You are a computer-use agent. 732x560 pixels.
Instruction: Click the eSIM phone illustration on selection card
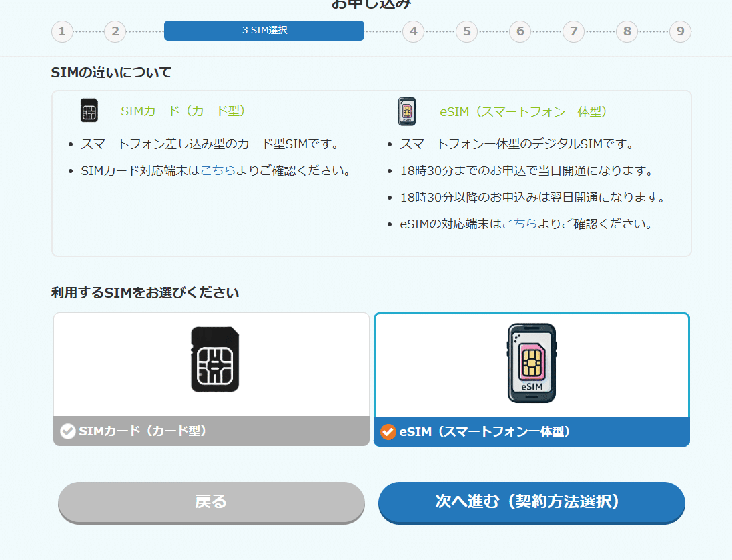[x=531, y=361]
